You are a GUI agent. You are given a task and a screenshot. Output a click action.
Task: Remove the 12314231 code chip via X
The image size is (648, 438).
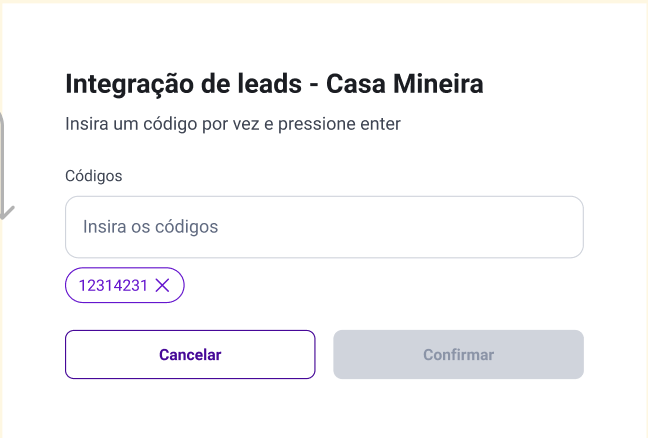pos(163,286)
